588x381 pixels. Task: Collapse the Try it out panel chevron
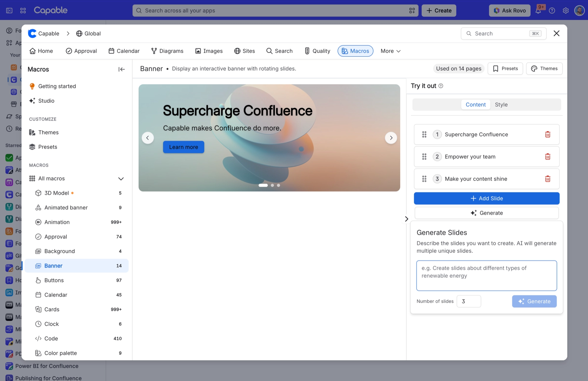[x=406, y=219]
